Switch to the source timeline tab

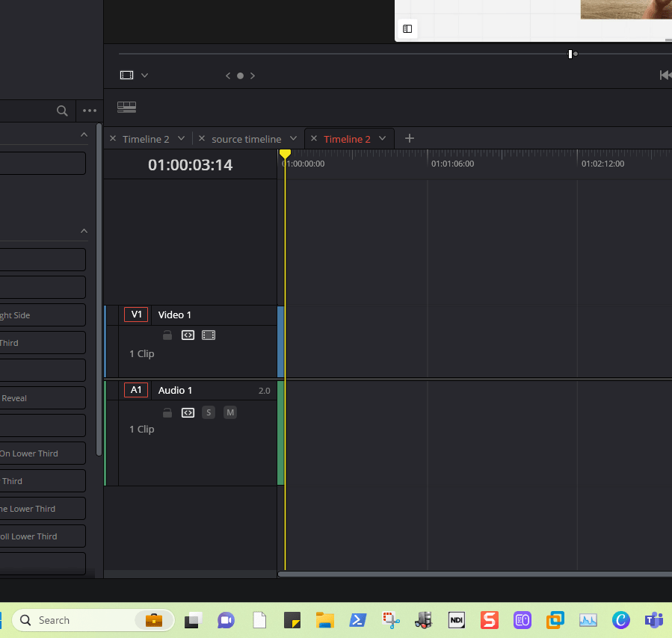point(246,139)
